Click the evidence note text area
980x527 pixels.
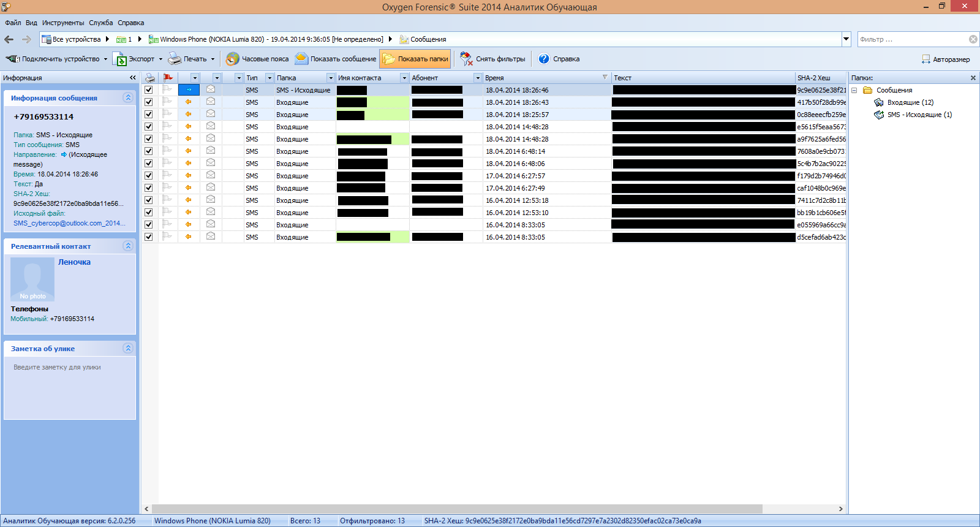(x=70, y=388)
